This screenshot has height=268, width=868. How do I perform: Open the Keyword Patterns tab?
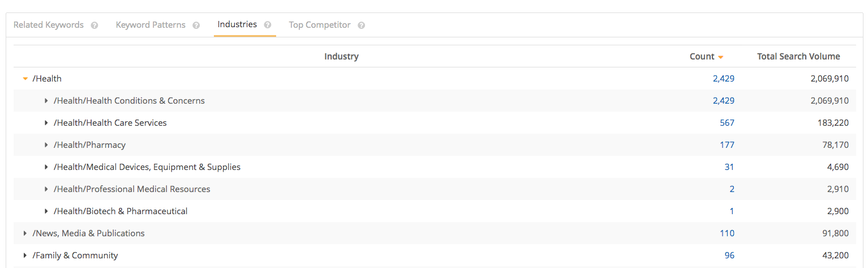pos(151,25)
